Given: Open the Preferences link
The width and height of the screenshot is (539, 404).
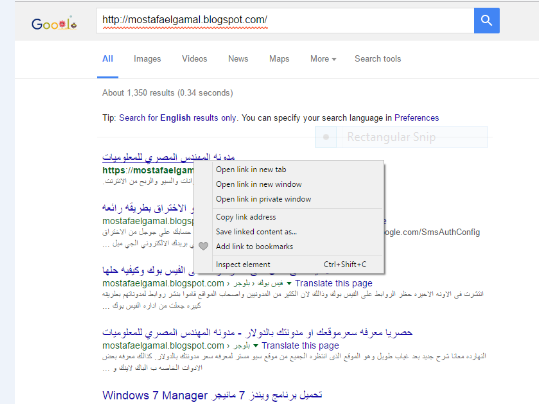Looking at the screenshot, I should pos(417,118).
